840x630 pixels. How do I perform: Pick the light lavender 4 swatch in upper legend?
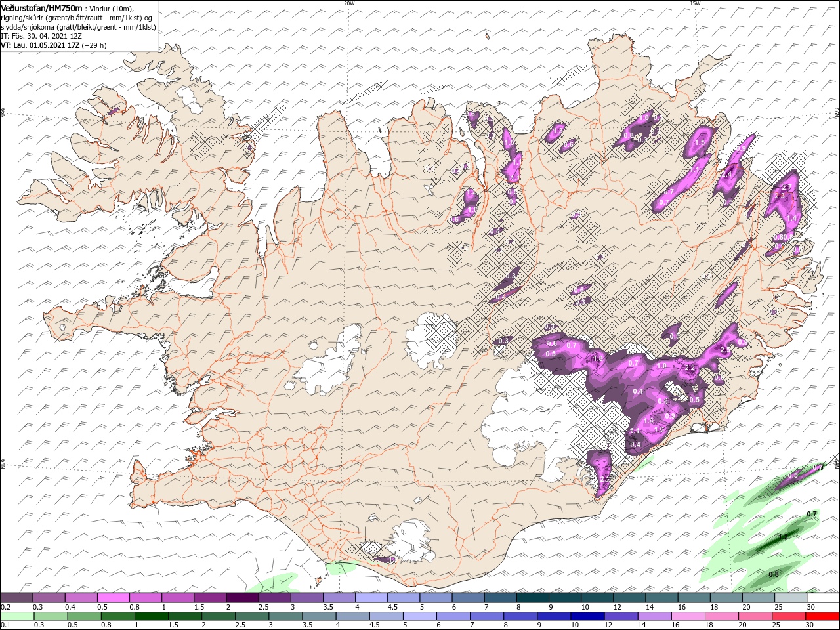pyautogui.click(x=371, y=598)
